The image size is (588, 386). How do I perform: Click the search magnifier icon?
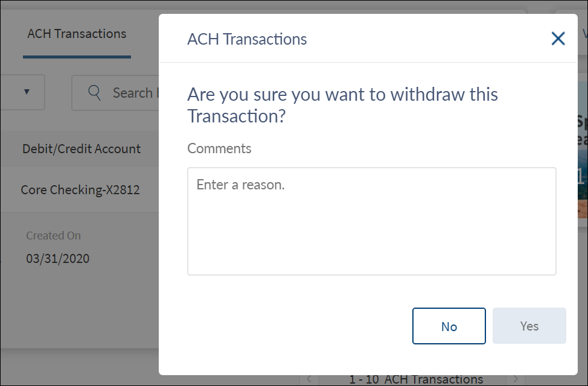tap(94, 93)
